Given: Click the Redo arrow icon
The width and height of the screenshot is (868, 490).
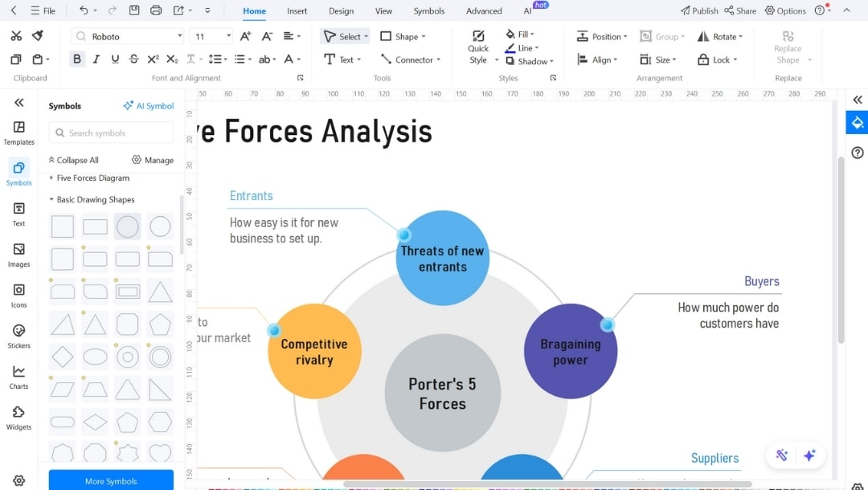Looking at the screenshot, I should [x=113, y=10].
